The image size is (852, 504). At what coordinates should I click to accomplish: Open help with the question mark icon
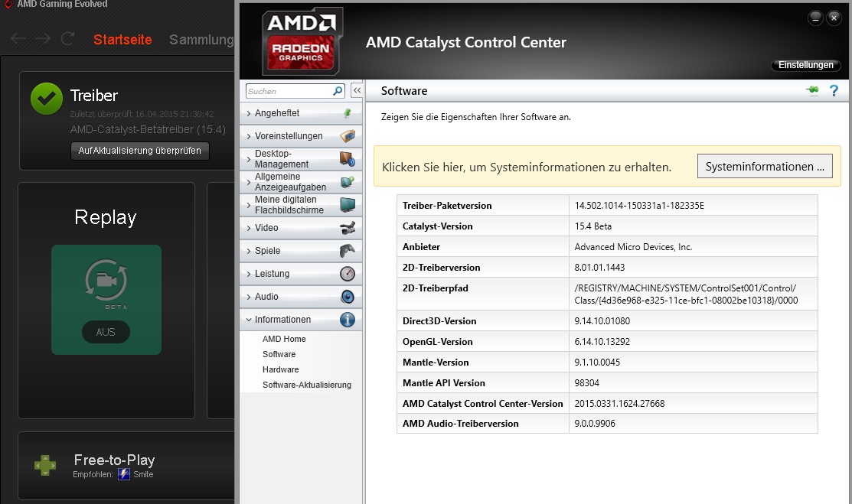[834, 91]
